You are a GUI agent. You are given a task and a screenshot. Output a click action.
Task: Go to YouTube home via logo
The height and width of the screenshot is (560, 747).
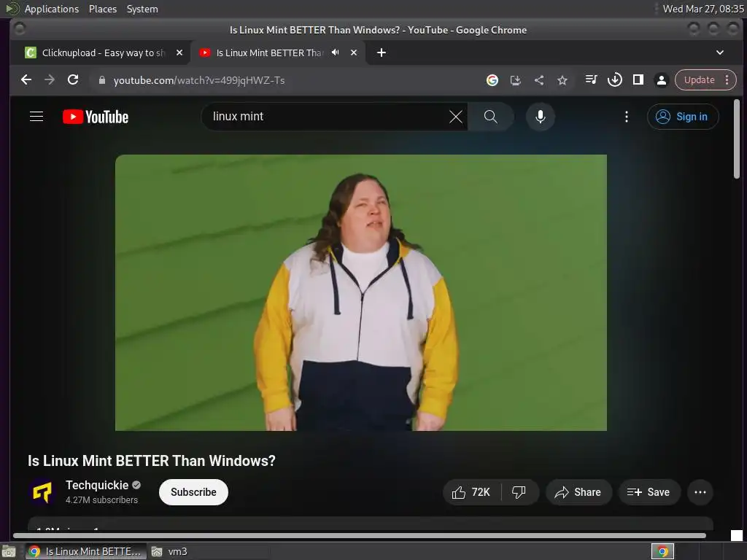[96, 117]
